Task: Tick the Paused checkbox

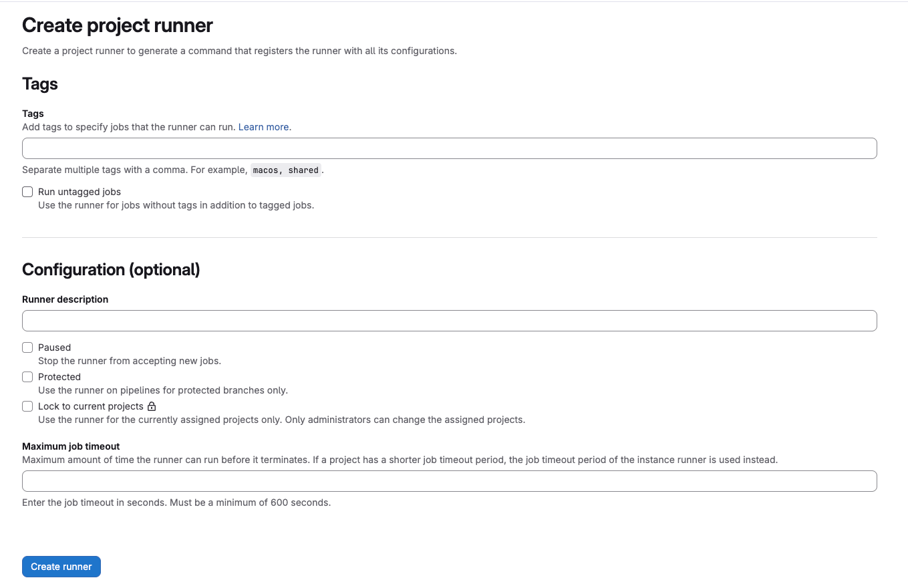Action: click(x=27, y=347)
